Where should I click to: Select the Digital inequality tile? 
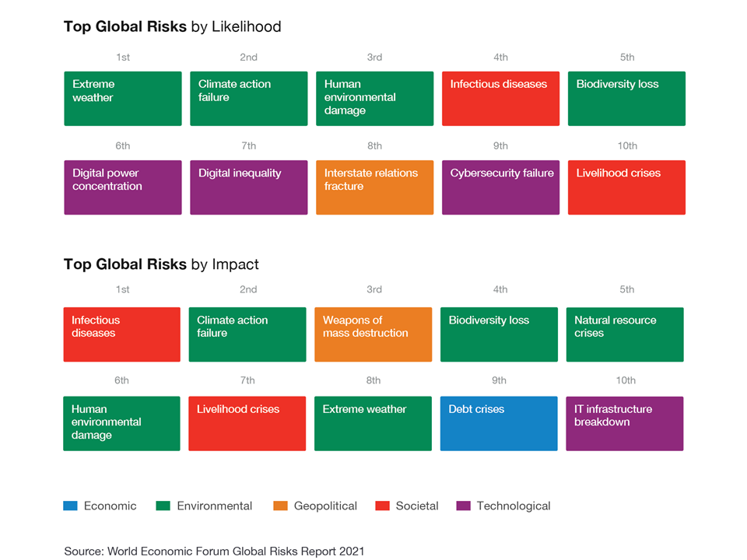pos(248,187)
